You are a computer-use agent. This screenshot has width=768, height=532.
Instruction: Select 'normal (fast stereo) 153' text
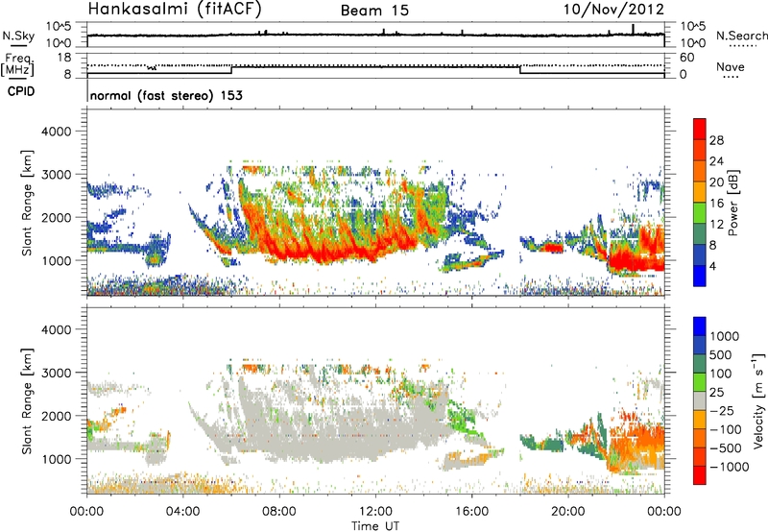(166, 95)
